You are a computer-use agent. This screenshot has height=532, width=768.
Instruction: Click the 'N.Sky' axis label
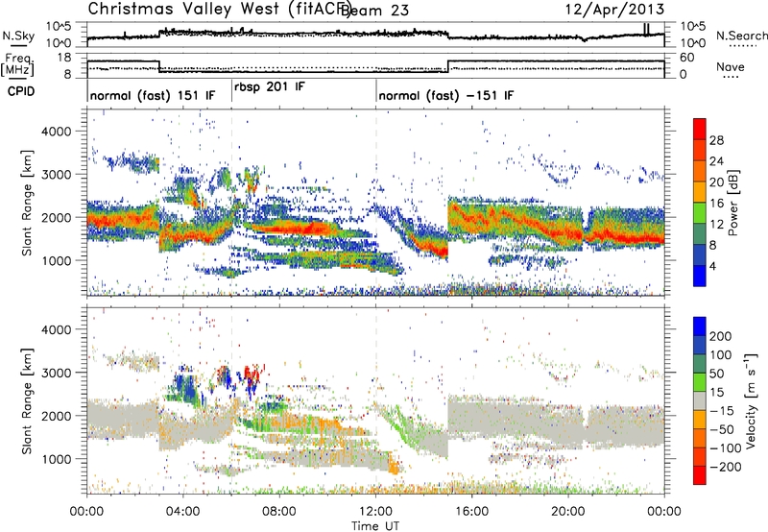coord(18,36)
